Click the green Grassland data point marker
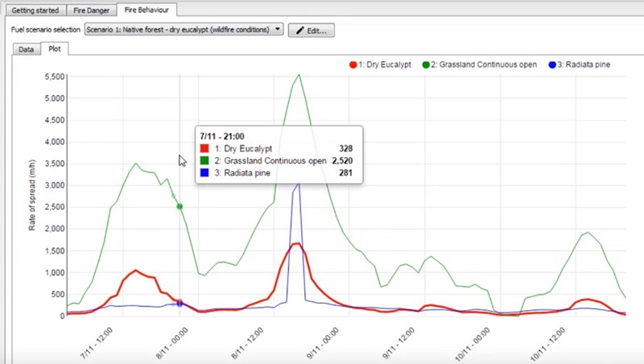 (x=180, y=207)
